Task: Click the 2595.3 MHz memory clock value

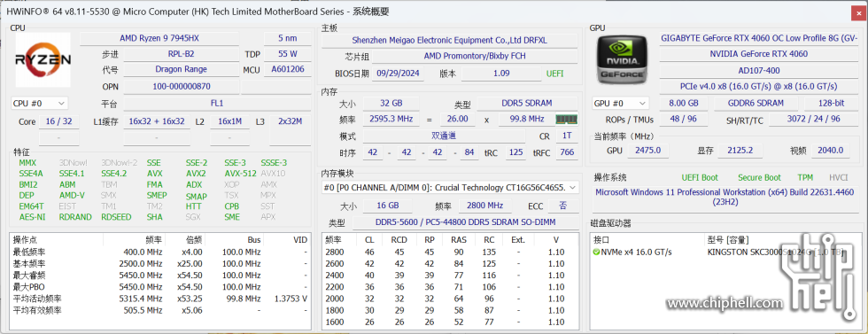Action: point(391,119)
